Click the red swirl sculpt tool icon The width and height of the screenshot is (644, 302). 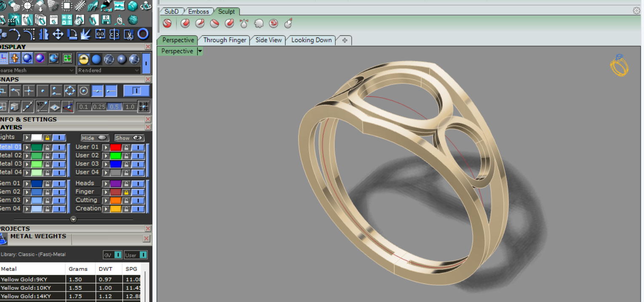click(273, 24)
